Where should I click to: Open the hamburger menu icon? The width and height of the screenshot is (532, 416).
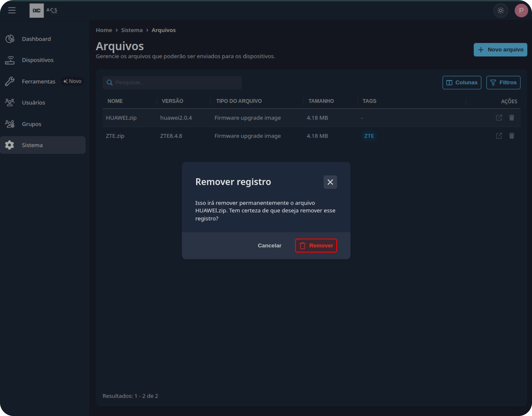[12, 10]
